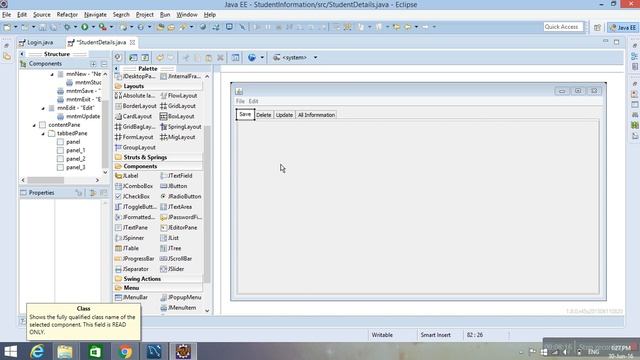The height and width of the screenshot is (360, 640).
Task: Select GridLayout from Layouts
Action: click(178, 106)
